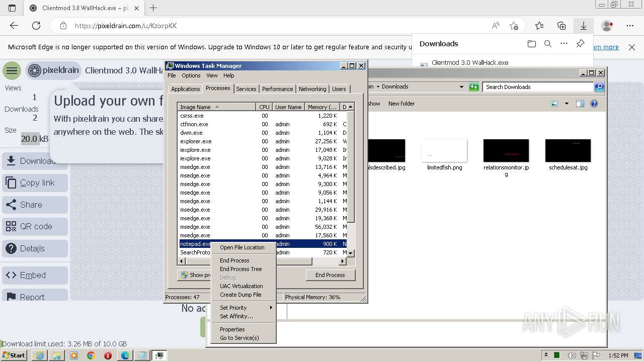Show hidden system tray icons

[x=546, y=355]
